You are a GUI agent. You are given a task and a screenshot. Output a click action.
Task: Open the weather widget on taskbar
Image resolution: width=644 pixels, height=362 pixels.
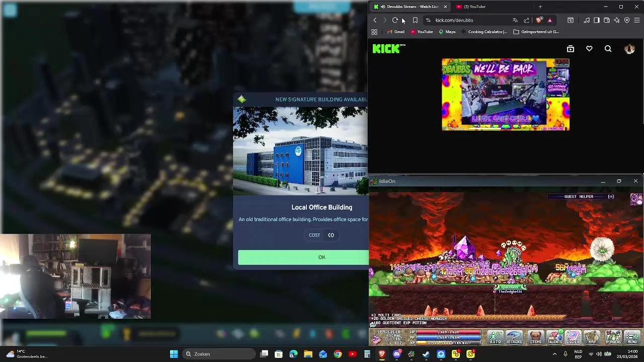pyautogui.click(x=26, y=354)
